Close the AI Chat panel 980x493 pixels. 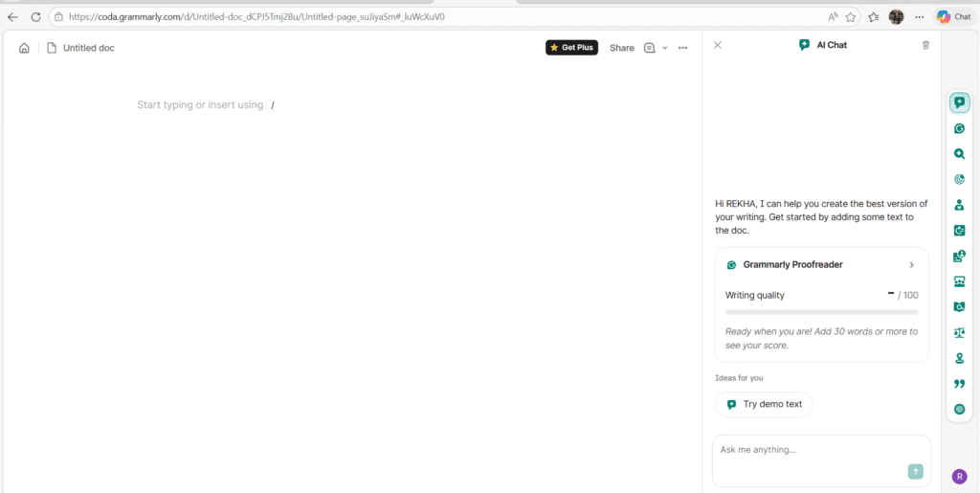(x=718, y=45)
